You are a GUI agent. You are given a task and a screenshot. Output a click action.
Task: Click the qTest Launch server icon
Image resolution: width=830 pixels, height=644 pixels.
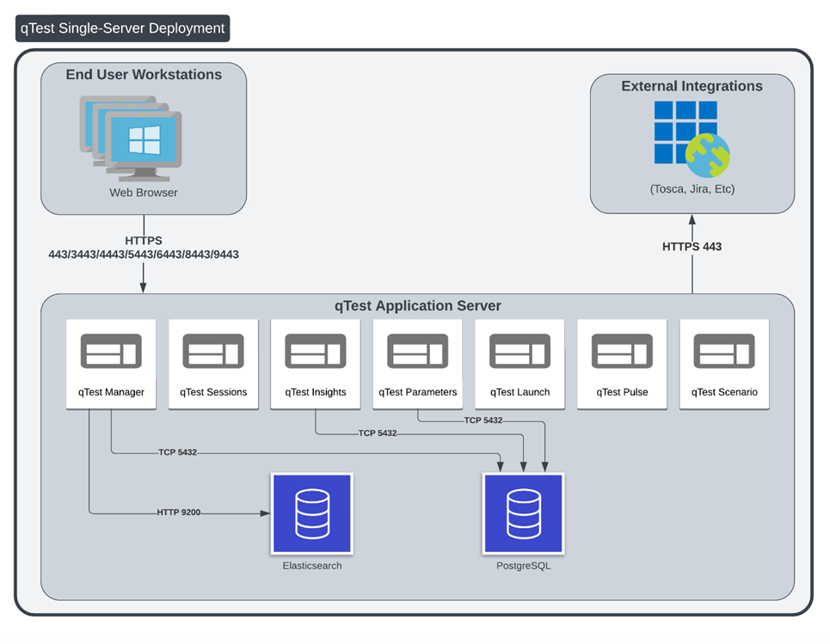click(520, 351)
